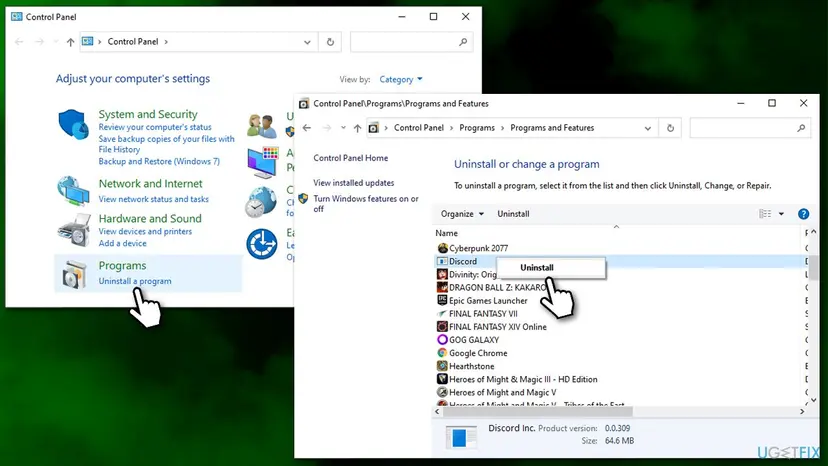Open recent locations dropdown in Programs window
This screenshot has width=828, height=466.
pyautogui.click(x=343, y=128)
